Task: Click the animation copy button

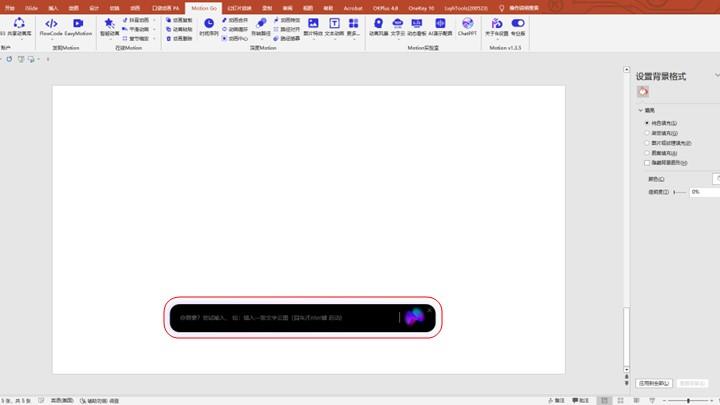Action: (x=179, y=20)
